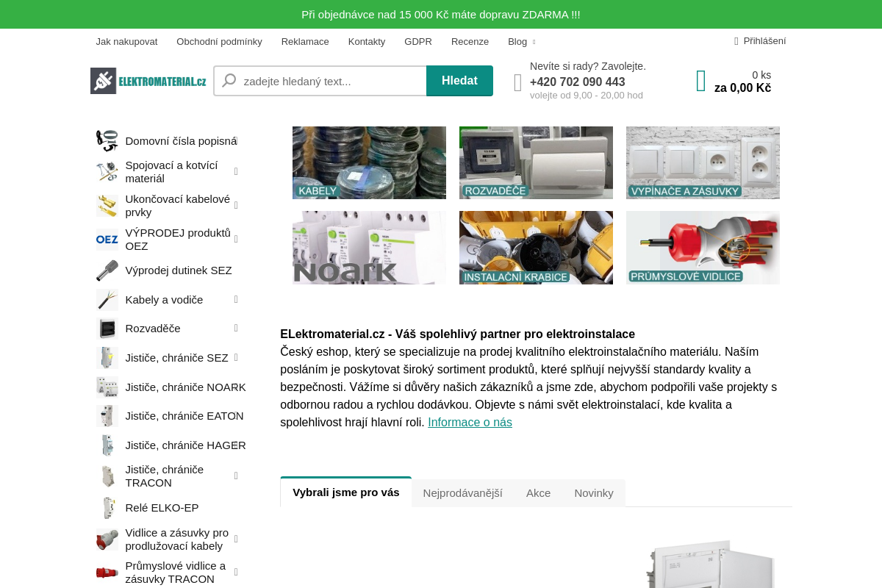
Task: Click the Jističe, chrániče NOARK icon
Action: (107, 387)
